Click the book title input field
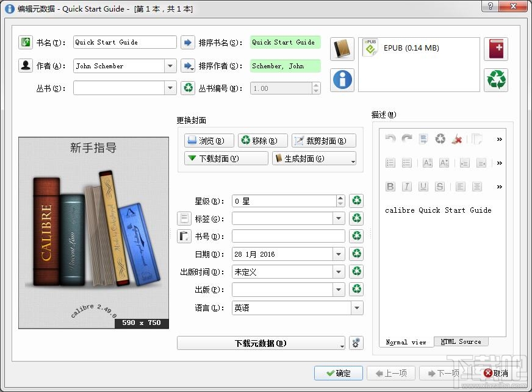This screenshot has height=392, width=532. click(x=124, y=43)
